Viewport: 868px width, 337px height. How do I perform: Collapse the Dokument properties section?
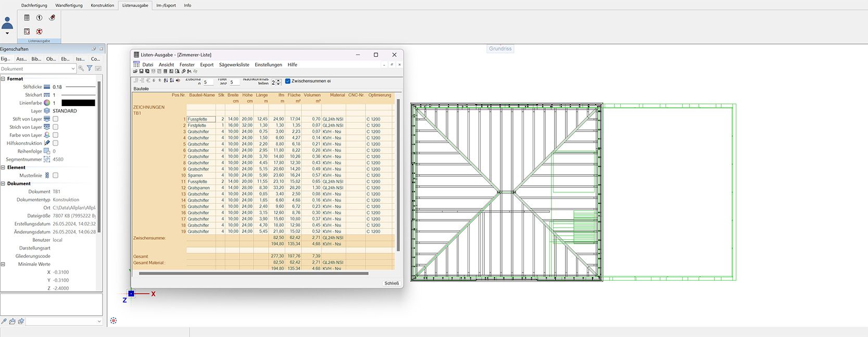point(3,184)
